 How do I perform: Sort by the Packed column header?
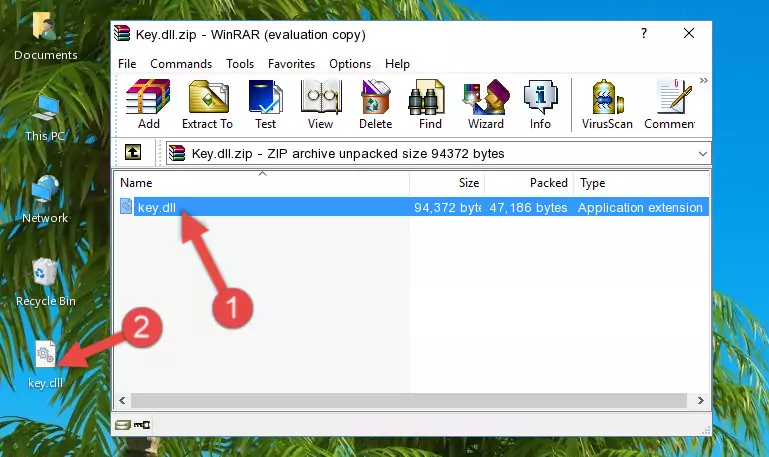529,183
